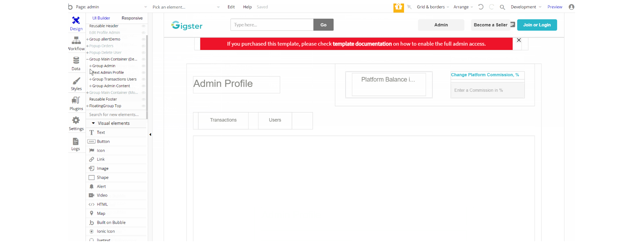The image size is (644, 244).
Task: Toggle visibility of Group allertDemo
Action: click(x=143, y=39)
